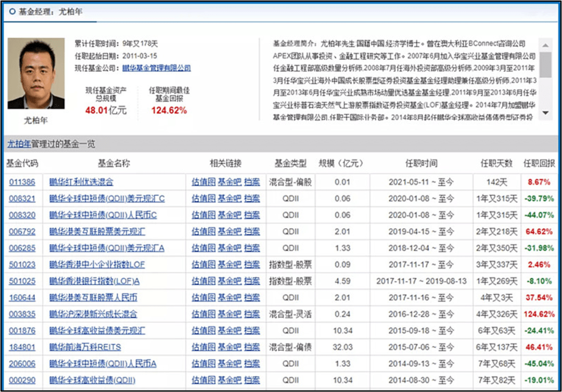Click the 基金名称 column header
This screenshot has height=392, width=562.
click(114, 164)
